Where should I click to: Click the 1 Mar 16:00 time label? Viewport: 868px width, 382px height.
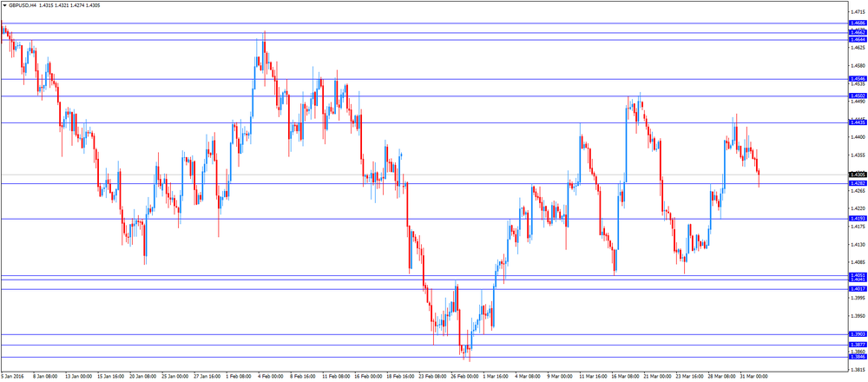(x=496, y=377)
